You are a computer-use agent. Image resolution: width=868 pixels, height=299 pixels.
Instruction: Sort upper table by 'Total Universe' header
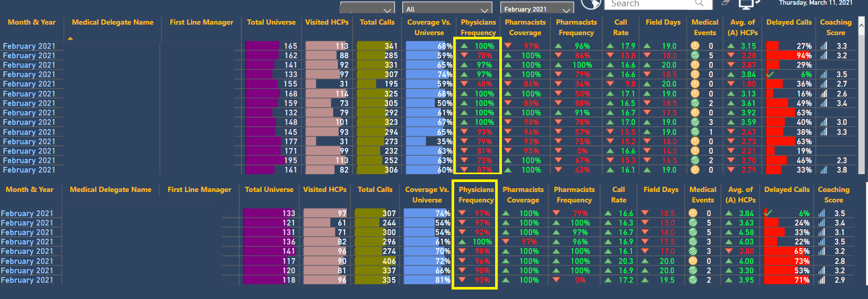click(x=271, y=23)
